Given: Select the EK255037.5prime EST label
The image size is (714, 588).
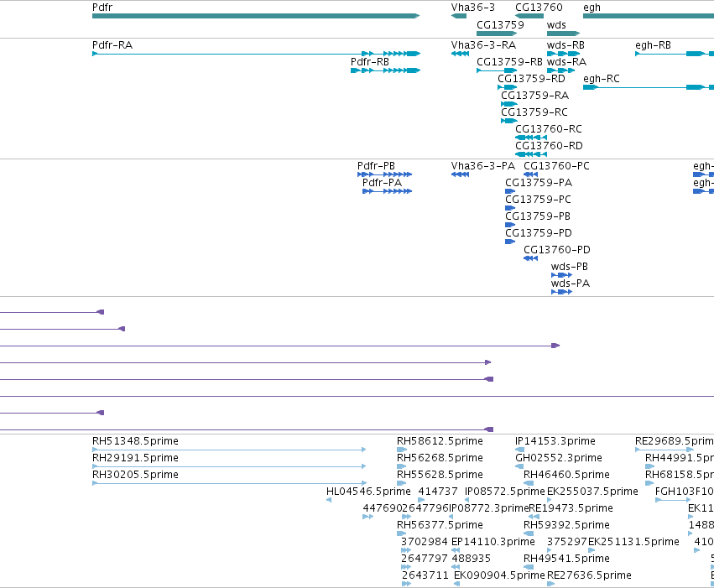Looking at the screenshot, I should (x=592, y=492).
